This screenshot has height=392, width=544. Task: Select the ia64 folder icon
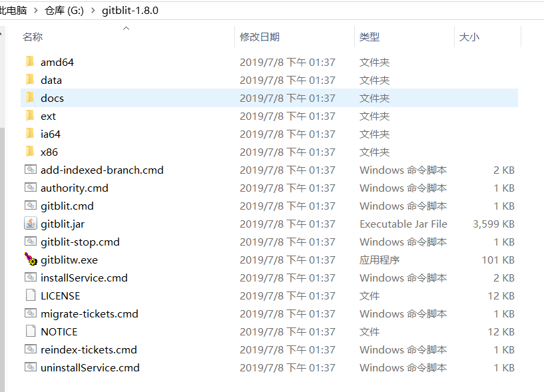[30, 134]
